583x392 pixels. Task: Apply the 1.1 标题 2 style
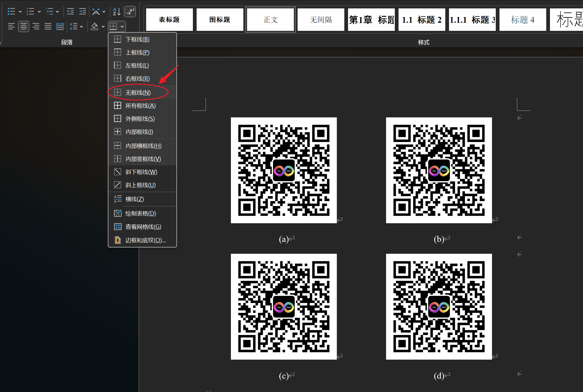click(422, 20)
